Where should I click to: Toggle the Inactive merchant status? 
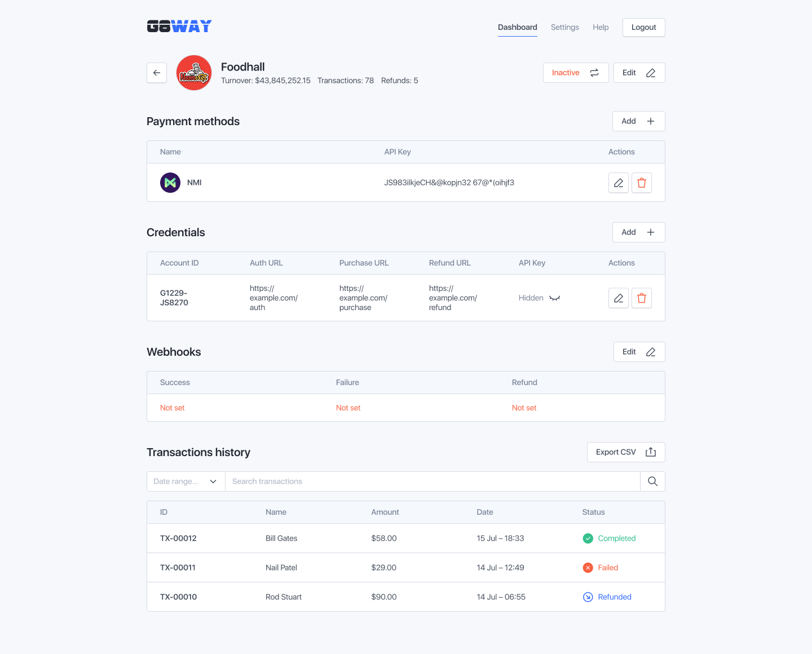(x=575, y=73)
